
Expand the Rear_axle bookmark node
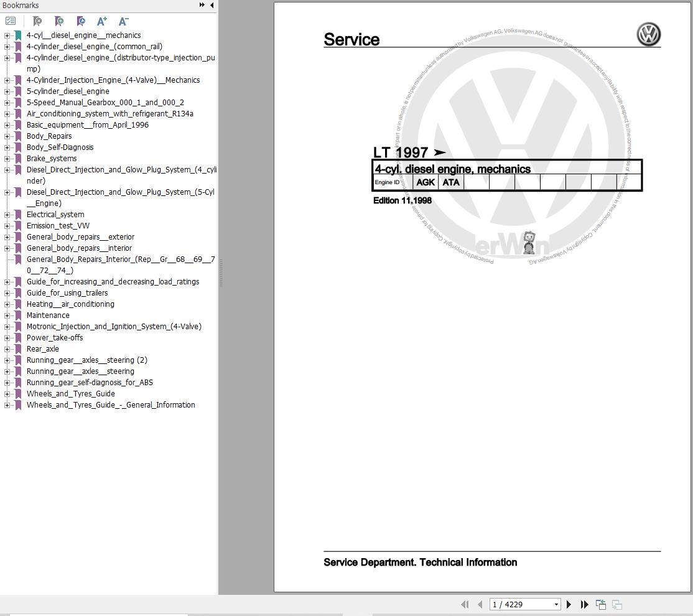7,349
